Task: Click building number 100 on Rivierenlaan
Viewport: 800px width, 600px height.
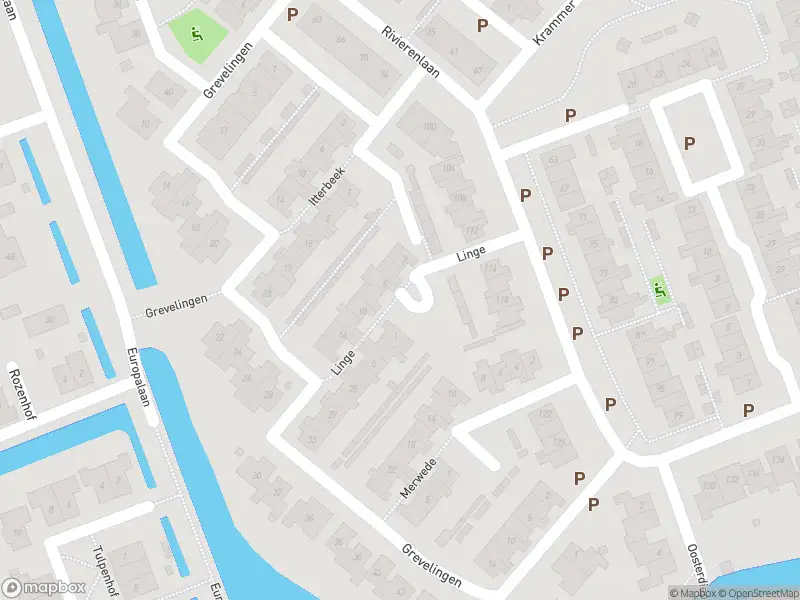Action: [x=430, y=126]
